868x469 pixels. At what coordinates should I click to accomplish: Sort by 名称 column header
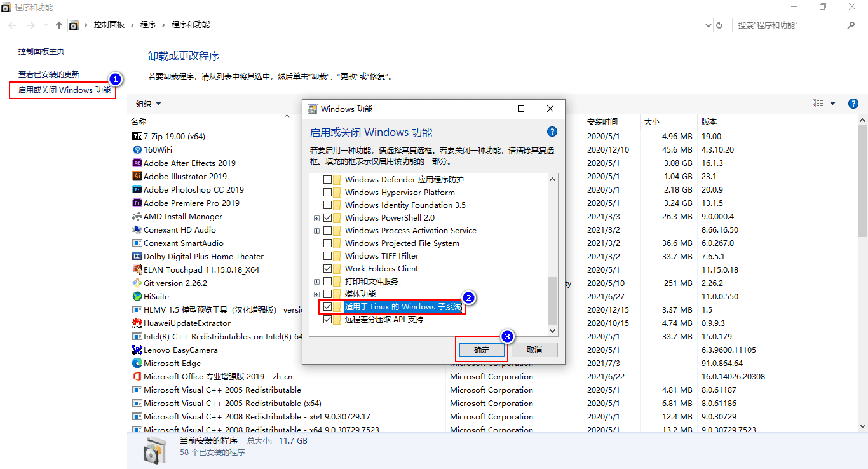coord(139,121)
